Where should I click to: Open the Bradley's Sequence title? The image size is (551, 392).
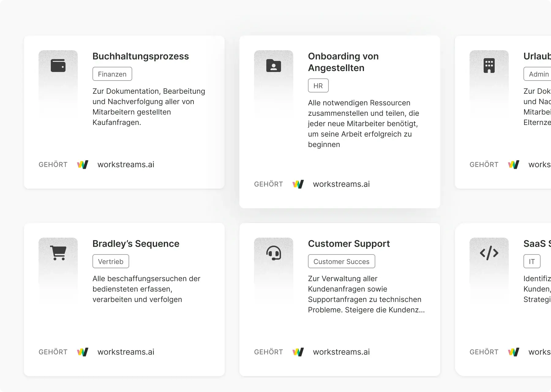tap(136, 244)
